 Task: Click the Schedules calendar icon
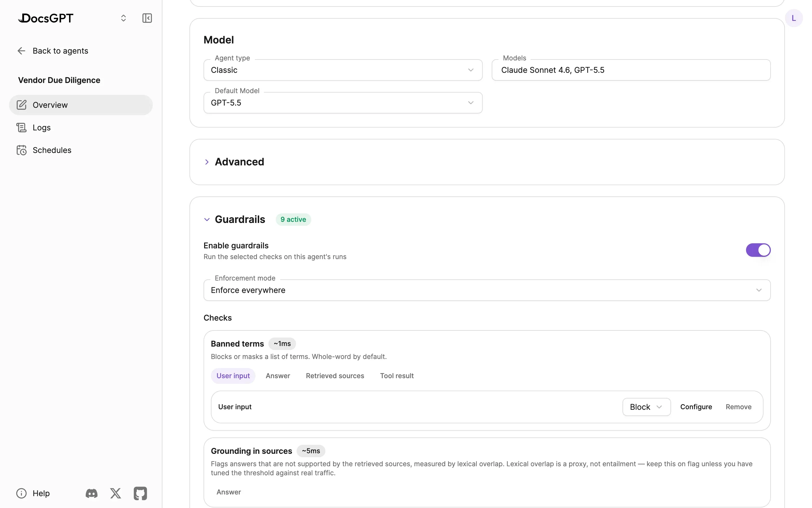(x=21, y=150)
